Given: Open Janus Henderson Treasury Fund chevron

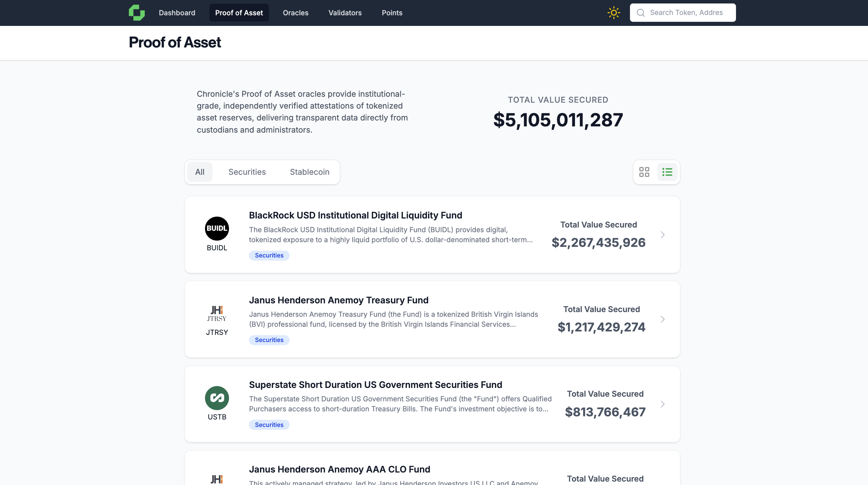Looking at the screenshot, I should click(x=662, y=319).
